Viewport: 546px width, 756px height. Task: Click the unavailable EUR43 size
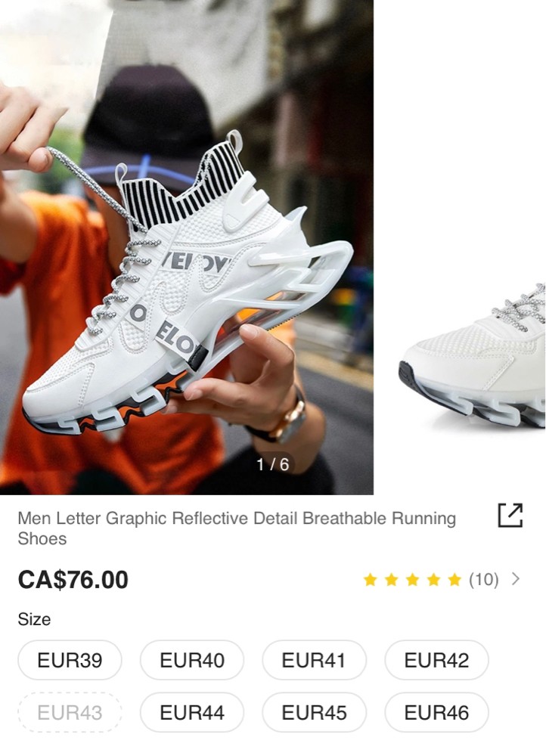click(x=70, y=712)
